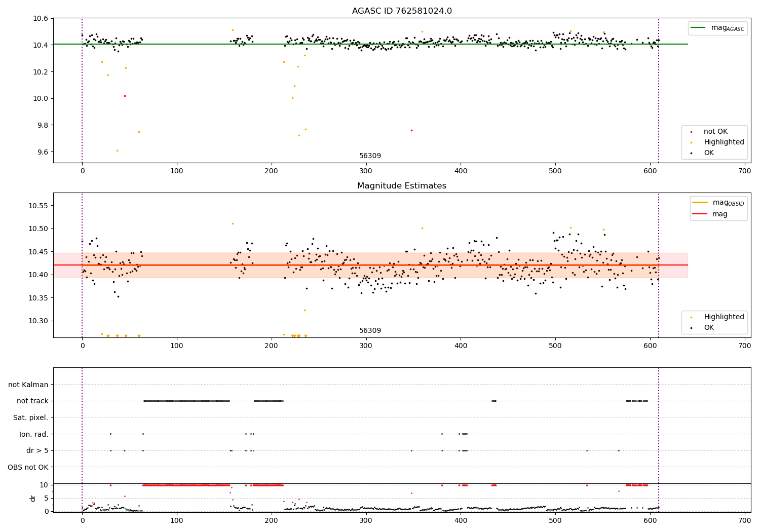Click the AGASC ID 762581024.0 title
This screenshot has width=760, height=532.
coord(402,11)
